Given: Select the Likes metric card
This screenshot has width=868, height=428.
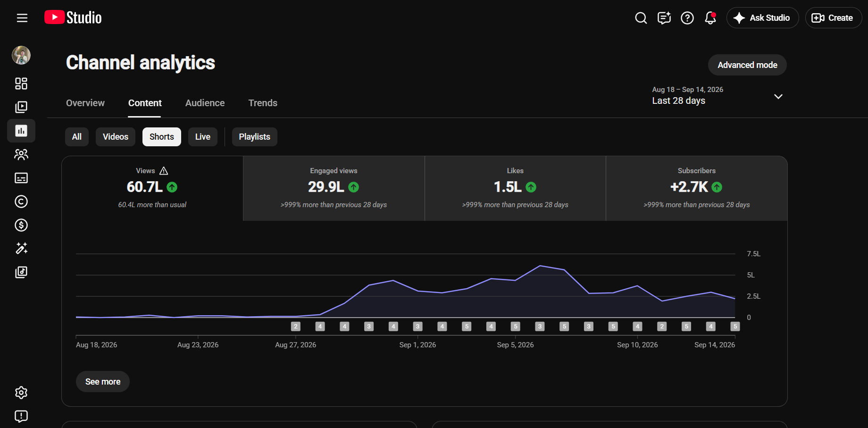Looking at the screenshot, I should tap(515, 188).
